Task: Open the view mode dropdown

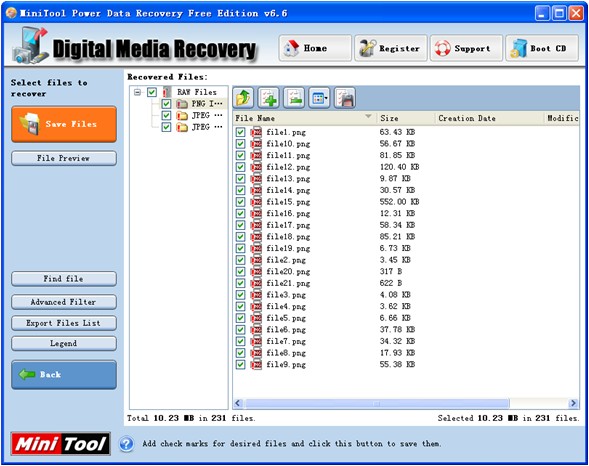Action: [319, 98]
